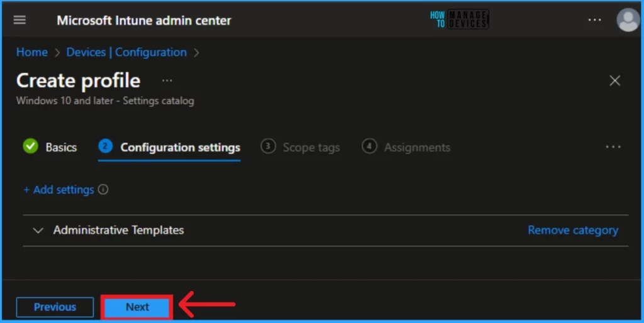Click the step 4 circle icon
644x323 pixels.
click(369, 146)
